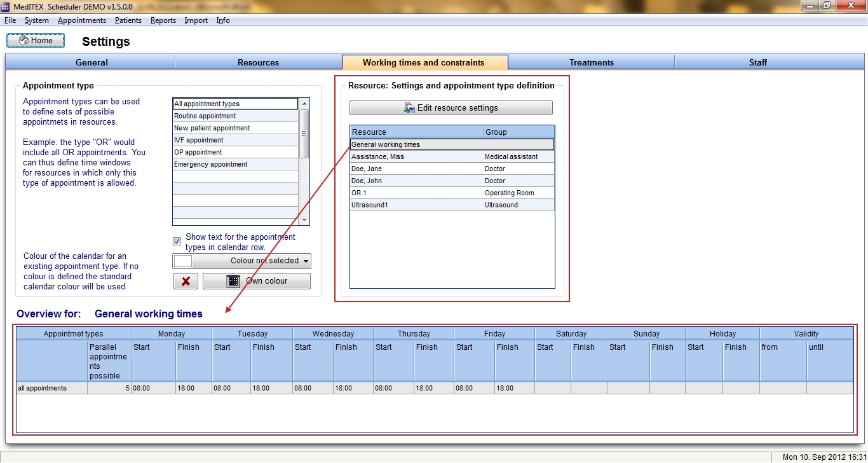The width and height of the screenshot is (868, 463).
Task: Open the Patients menu
Action: click(128, 20)
